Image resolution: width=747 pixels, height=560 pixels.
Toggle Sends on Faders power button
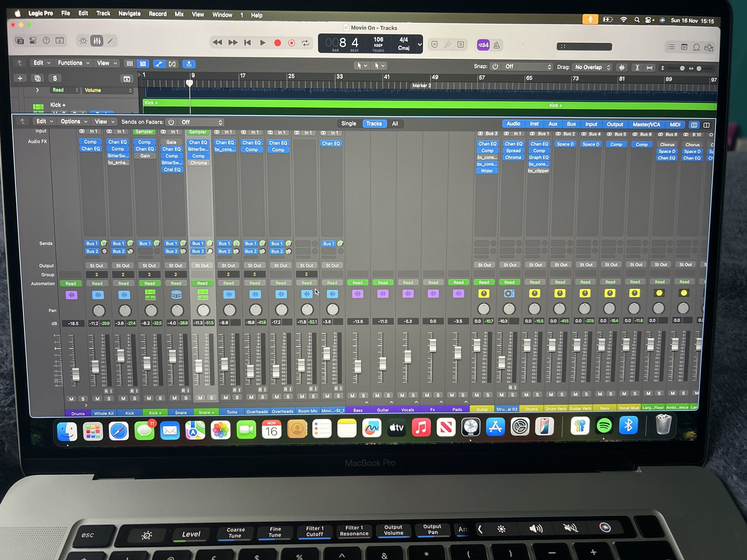click(171, 122)
